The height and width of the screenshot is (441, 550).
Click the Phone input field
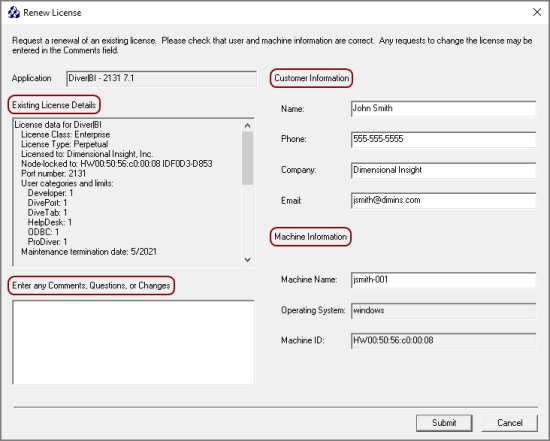click(x=443, y=139)
